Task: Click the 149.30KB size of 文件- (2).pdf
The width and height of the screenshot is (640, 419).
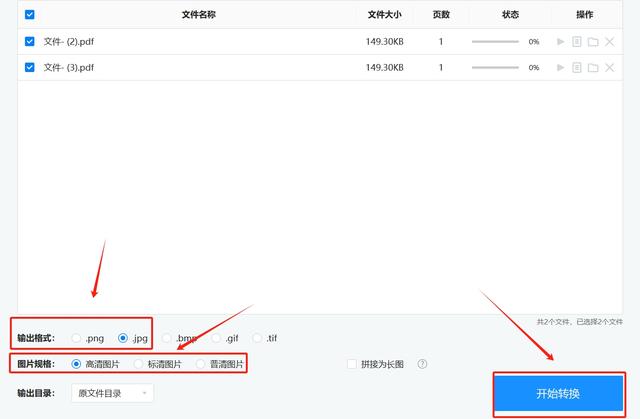Action: (x=384, y=42)
